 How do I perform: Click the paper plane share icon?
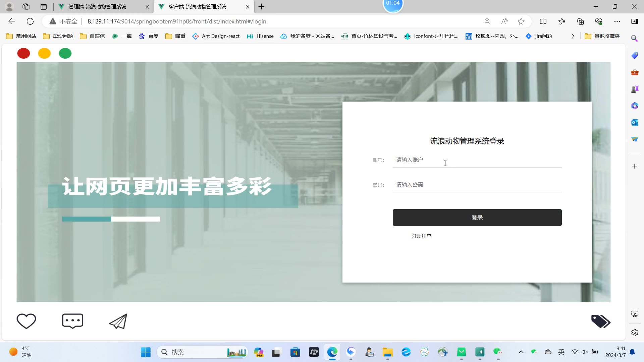pos(118,321)
